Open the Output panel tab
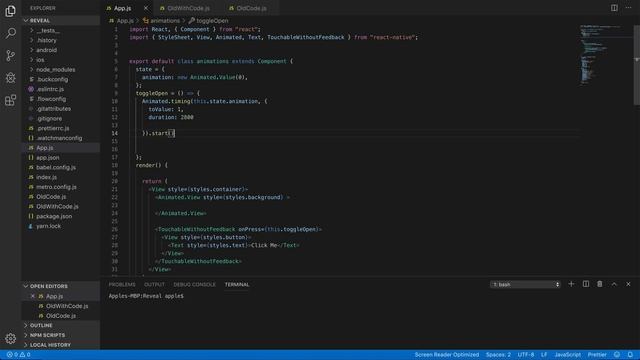Image resolution: width=640 pixels, height=360 pixels. click(154, 284)
